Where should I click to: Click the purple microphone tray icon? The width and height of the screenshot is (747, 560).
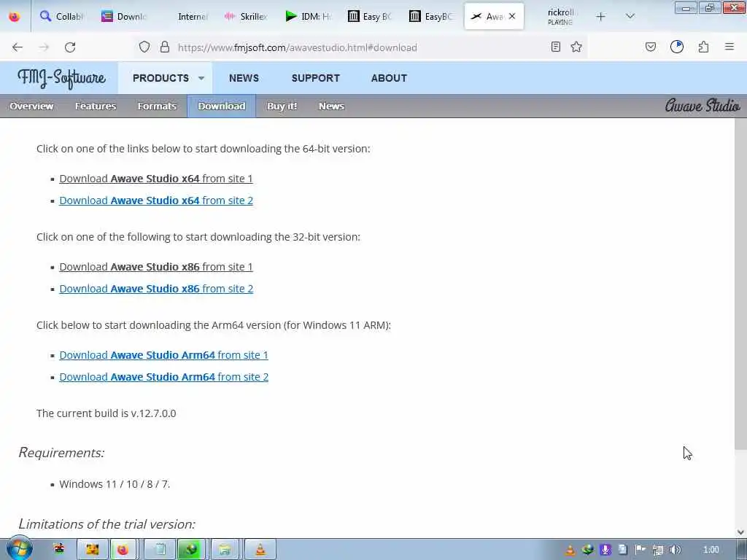[x=605, y=550]
